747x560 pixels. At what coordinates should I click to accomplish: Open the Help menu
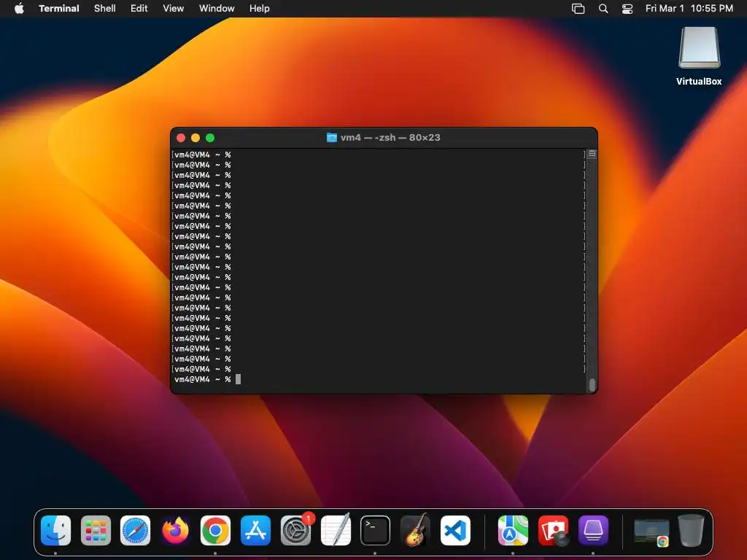tap(260, 8)
